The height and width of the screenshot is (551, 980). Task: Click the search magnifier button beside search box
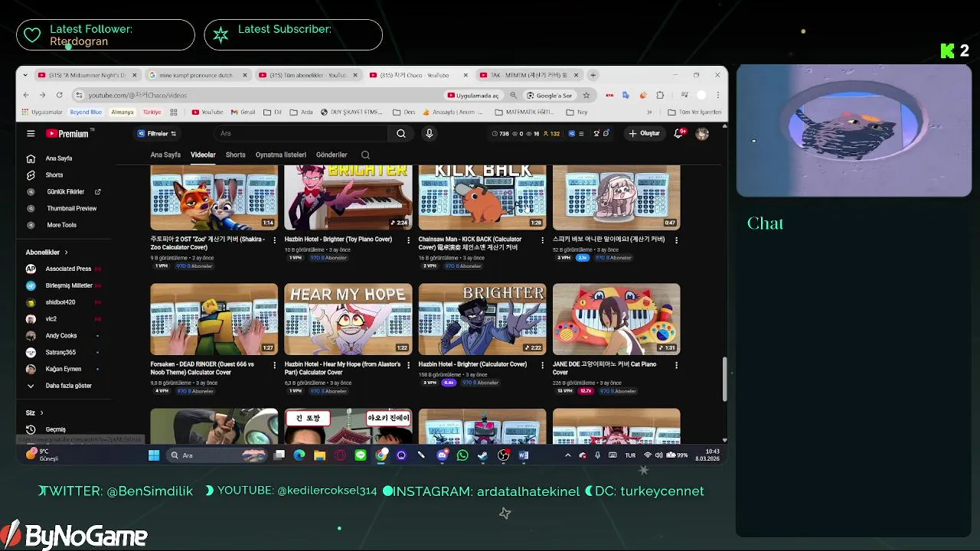[401, 133]
